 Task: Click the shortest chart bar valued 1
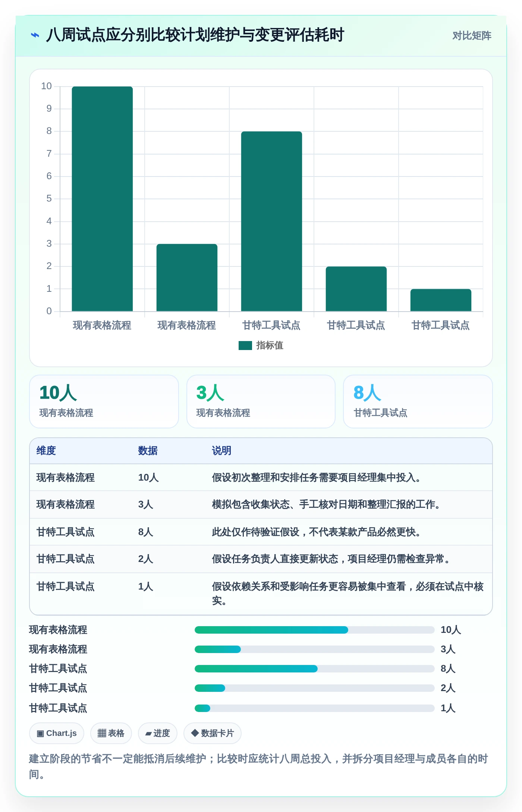[x=441, y=300]
